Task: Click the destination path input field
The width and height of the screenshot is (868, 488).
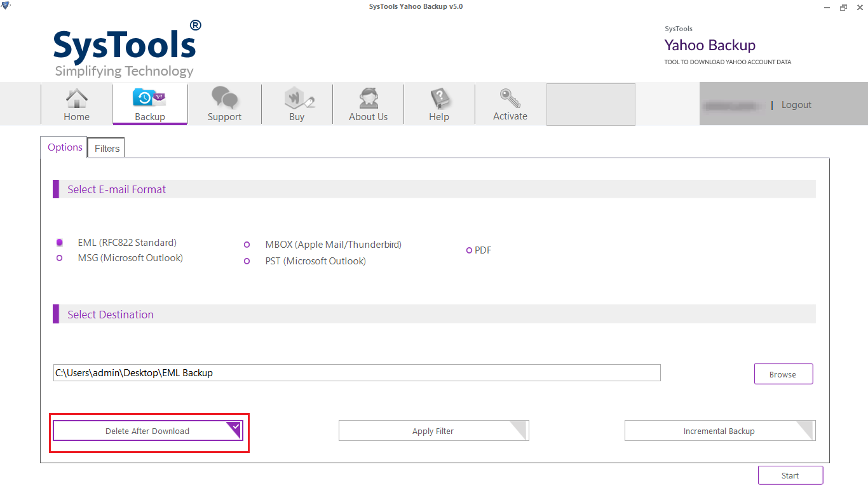Action: coord(357,373)
